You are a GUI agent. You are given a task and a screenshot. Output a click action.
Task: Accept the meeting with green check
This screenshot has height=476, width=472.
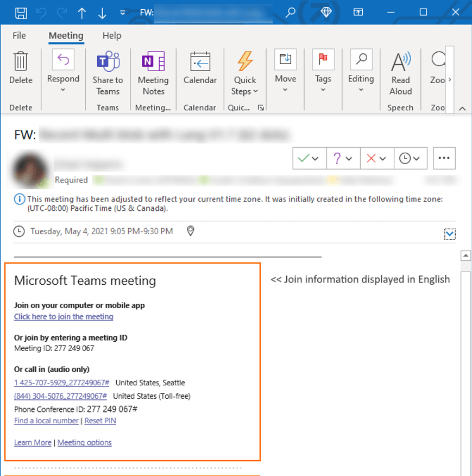[x=310, y=158]
